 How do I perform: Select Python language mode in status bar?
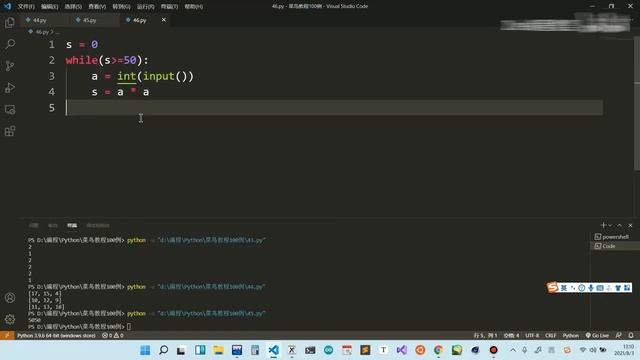click(571, 336)
